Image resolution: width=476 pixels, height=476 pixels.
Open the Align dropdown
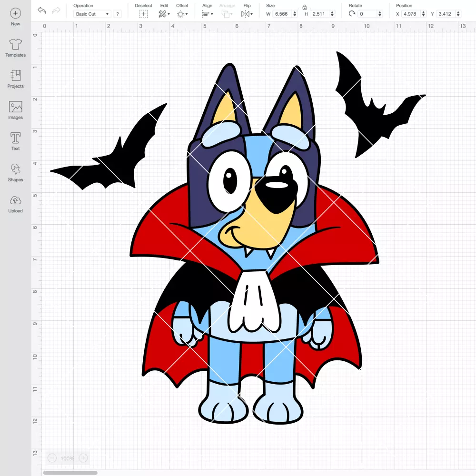(x=208, y=14)
